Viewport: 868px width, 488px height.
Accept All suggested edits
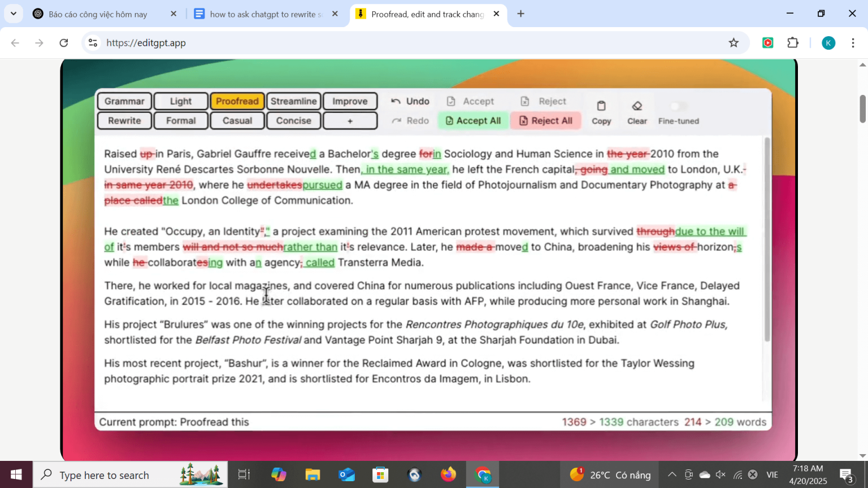[x=473, y=120]
